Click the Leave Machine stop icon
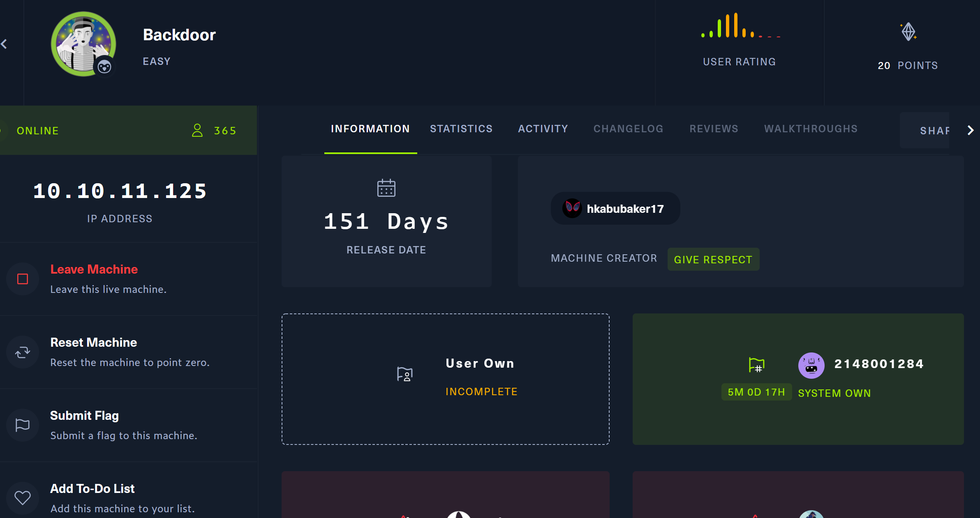The image size is (980, 518). click(23, 279)
